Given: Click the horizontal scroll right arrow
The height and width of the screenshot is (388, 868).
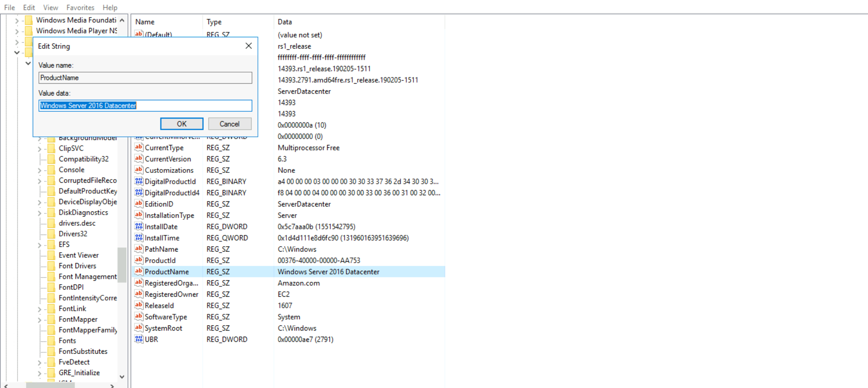Looking at the screenshot, I should click(112, 386).
